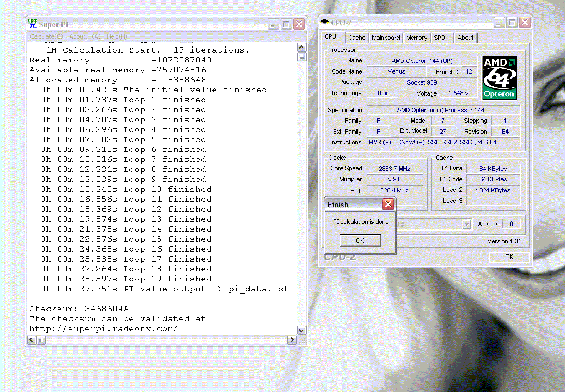Viewport: 565px width, 392px height.
Task: Click the Technology field showing 90 nm
Action: pos(382,93)
